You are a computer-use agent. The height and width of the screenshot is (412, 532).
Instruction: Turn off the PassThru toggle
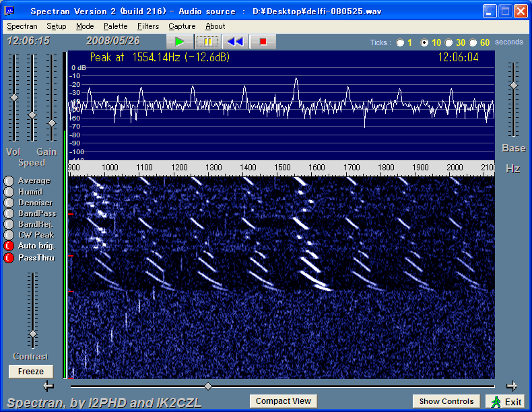pos(9,258)
